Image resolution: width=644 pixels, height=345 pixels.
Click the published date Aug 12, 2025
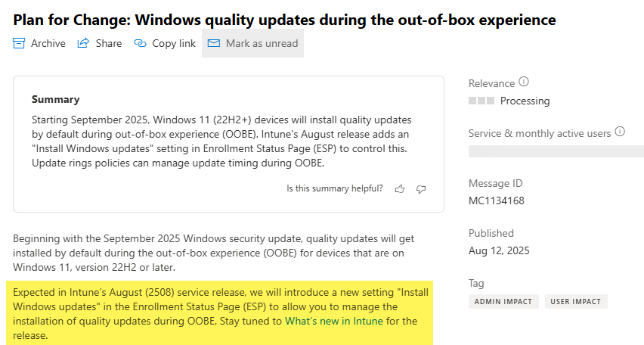coord(499,251)
